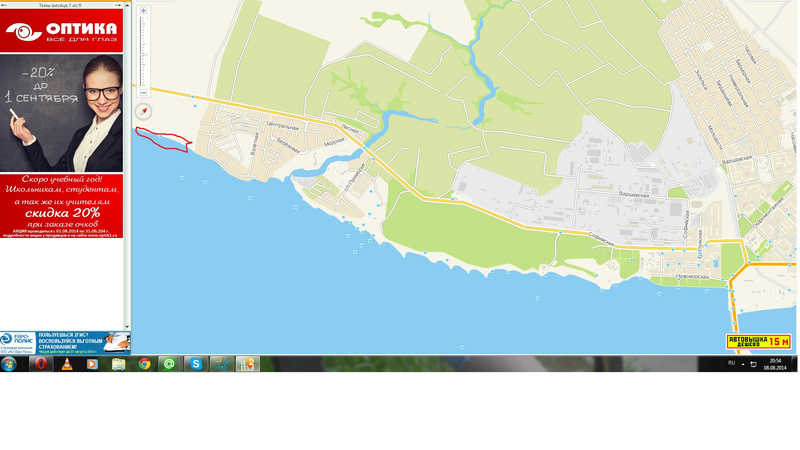Launch Opera from the taskbar
800x450 pixels.
40,364
